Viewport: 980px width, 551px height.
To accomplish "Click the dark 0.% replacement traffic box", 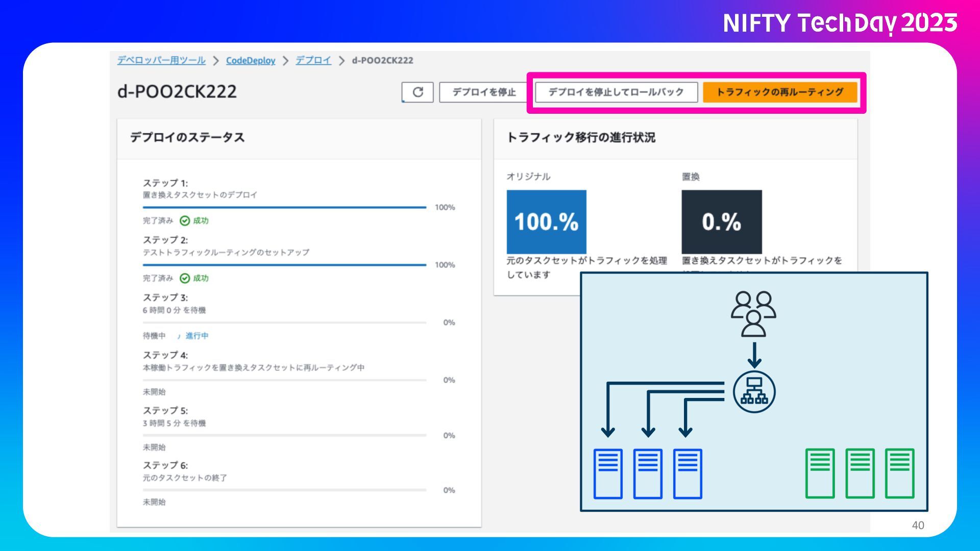I will point(721,222).
